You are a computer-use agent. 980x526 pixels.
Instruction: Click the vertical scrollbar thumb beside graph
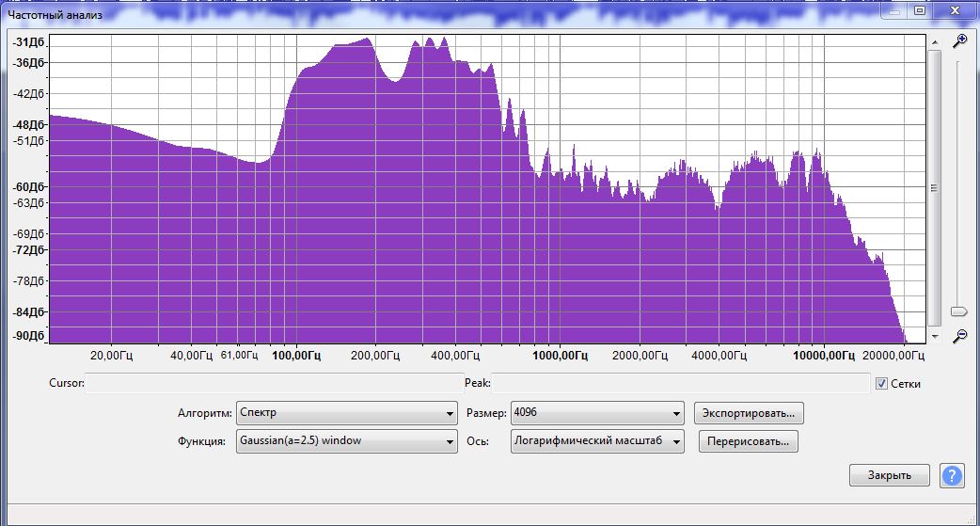[934, 187]
